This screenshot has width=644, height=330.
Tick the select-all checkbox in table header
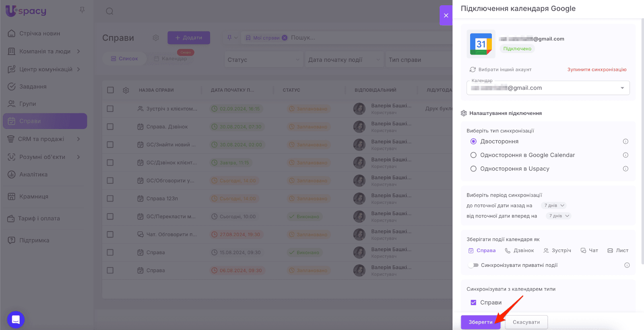click(110, 90)
